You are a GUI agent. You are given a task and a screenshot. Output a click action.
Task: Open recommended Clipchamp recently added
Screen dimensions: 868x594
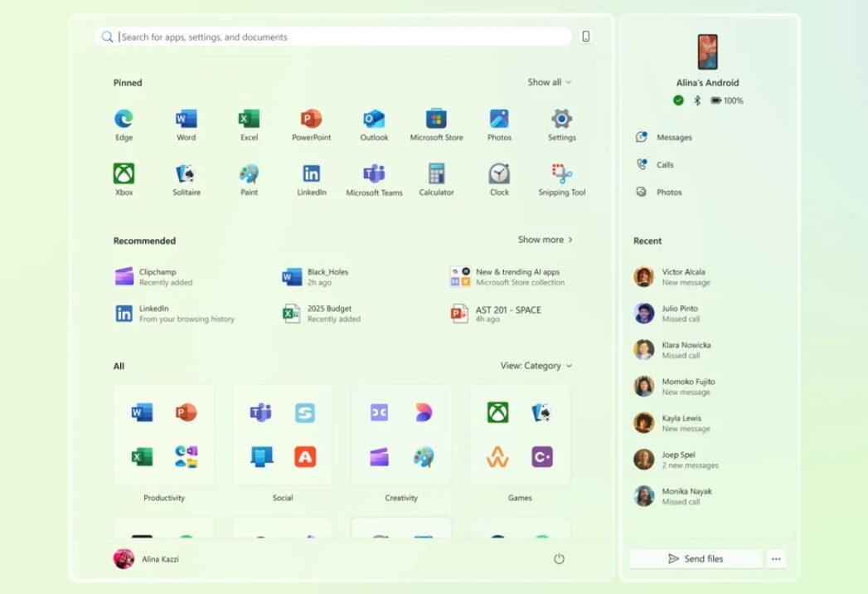154,276
